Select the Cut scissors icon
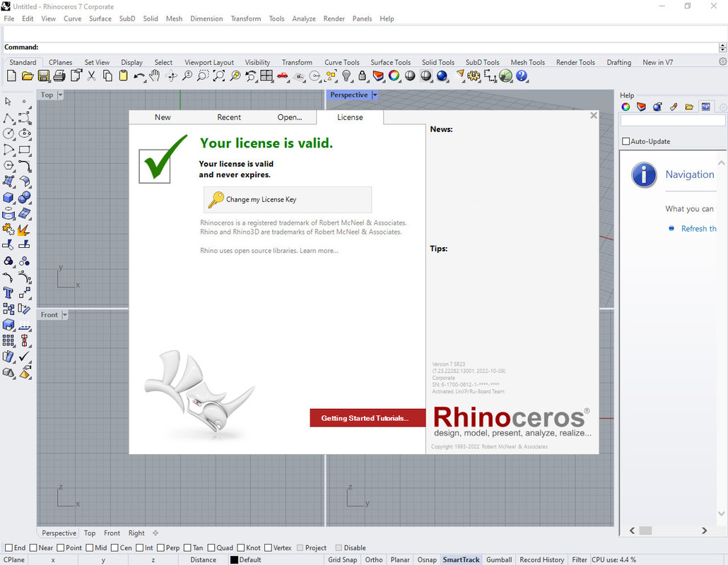Viewport: 728px width, 565px height. [91, 76]
